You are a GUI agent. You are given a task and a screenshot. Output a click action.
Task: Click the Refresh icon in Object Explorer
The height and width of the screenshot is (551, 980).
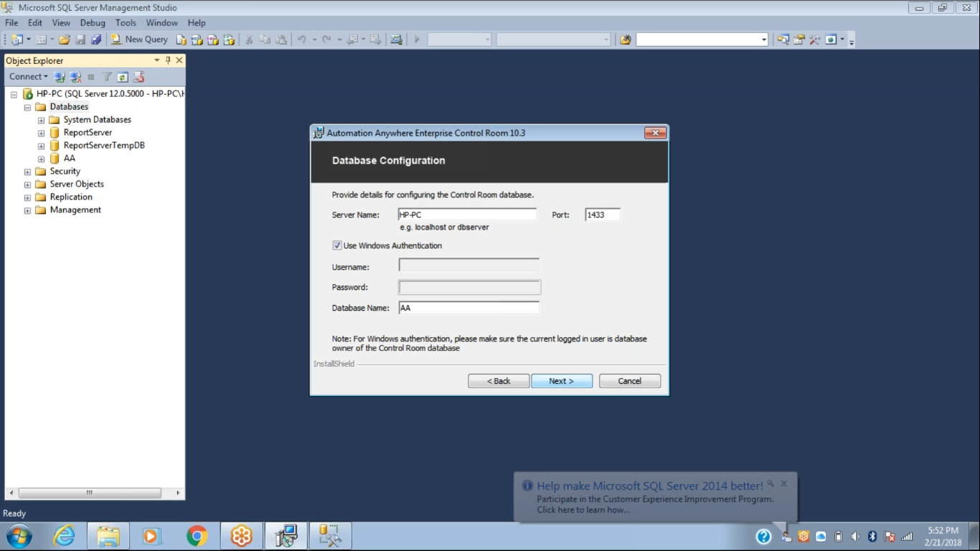[x=123, y=77]
